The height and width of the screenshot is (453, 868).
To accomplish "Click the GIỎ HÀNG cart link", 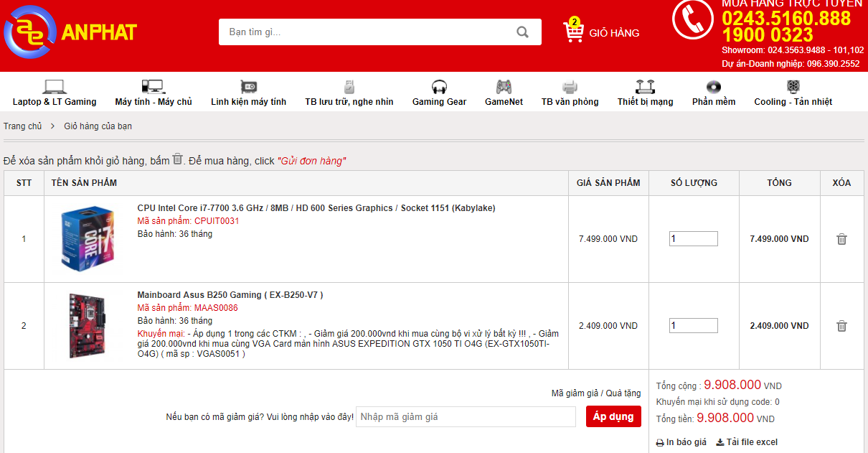I will coord(614,33).
